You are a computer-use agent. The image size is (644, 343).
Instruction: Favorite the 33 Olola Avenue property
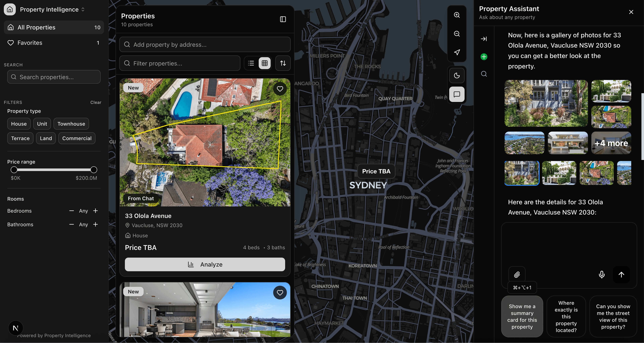[x=280, y=89]
